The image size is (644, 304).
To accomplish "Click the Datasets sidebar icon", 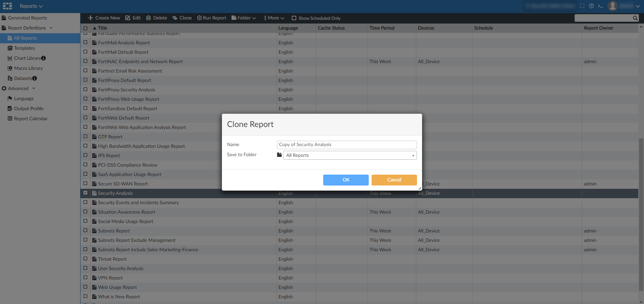I will point(10,78).
